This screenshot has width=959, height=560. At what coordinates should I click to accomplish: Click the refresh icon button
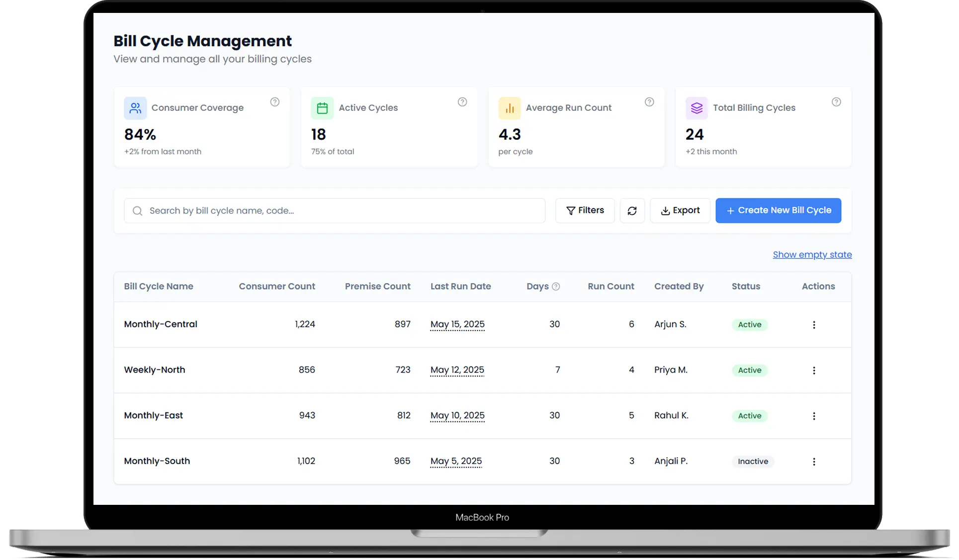pos(632,211)
